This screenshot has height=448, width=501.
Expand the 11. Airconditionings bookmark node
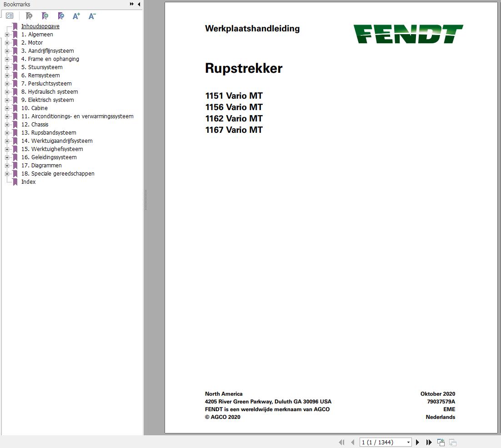click(7, 116)
